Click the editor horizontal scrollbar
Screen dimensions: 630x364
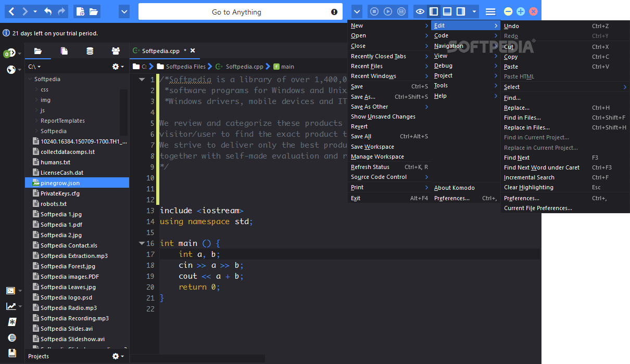pyautogui.click(x=198, y=358)
